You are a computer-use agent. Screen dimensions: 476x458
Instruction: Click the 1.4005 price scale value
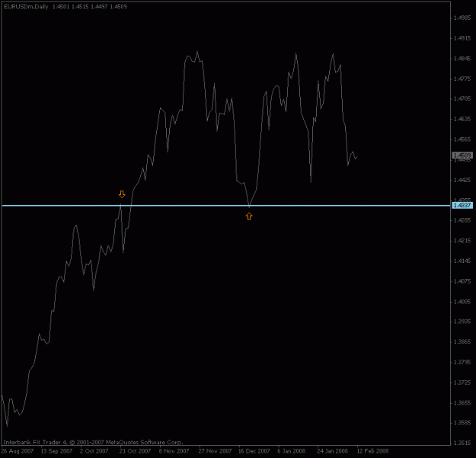[462, 302]
